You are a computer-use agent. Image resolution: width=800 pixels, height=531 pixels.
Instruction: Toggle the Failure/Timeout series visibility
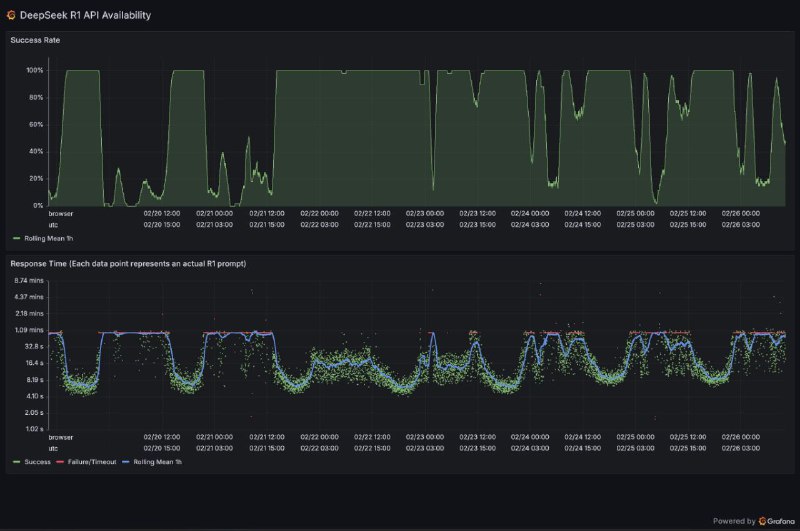93,462
